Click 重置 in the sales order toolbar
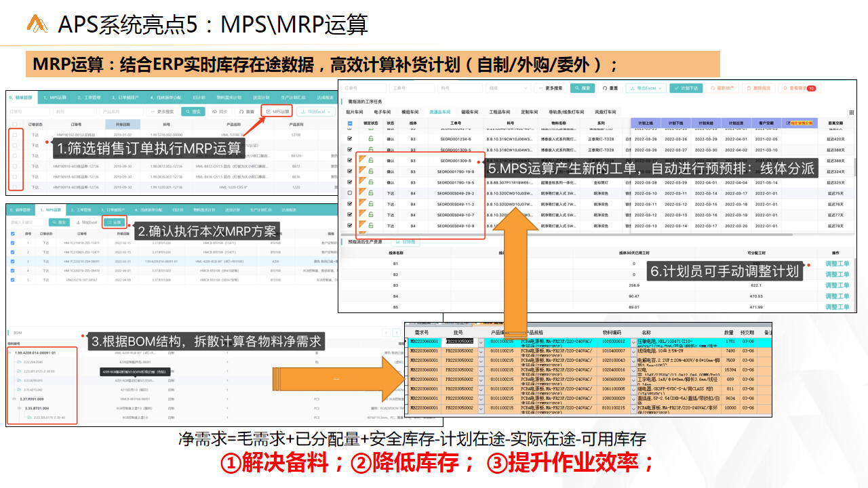 (247, 111)
